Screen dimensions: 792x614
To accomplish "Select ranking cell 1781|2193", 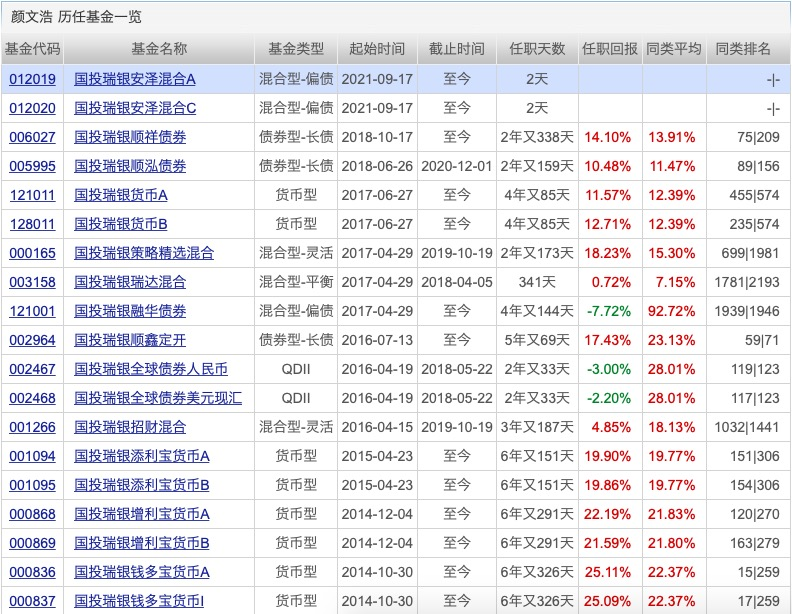I will pyautogui.click(x=747, y=282).
